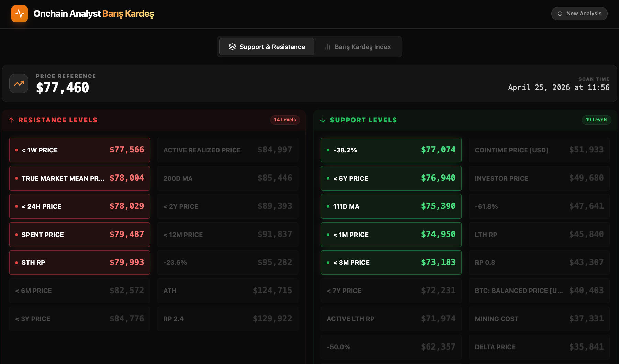Image resolution: width=619 pixels, height=364 pixels.
Task: Select the TRUE MARKET MEAN PRICE card
Action: tap(80, 178)
